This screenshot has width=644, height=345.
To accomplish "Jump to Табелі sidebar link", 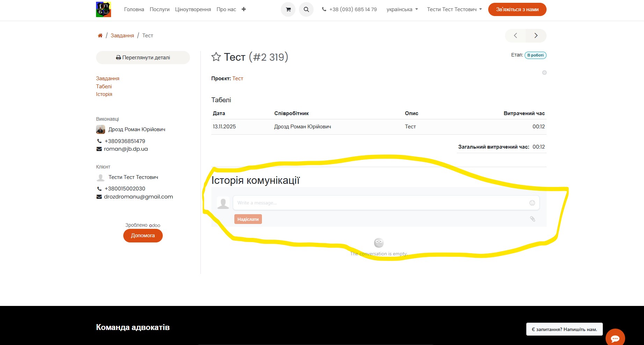I will coord(104,87).
